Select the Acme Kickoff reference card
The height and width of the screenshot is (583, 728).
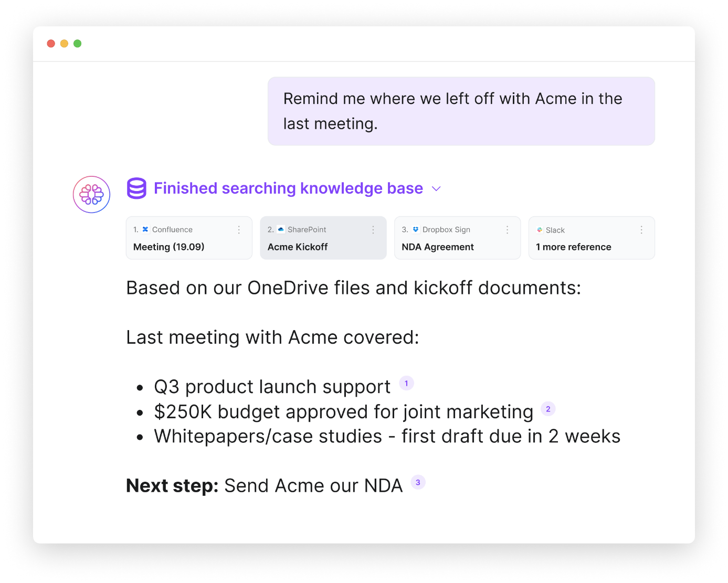[x=323, y=247]
